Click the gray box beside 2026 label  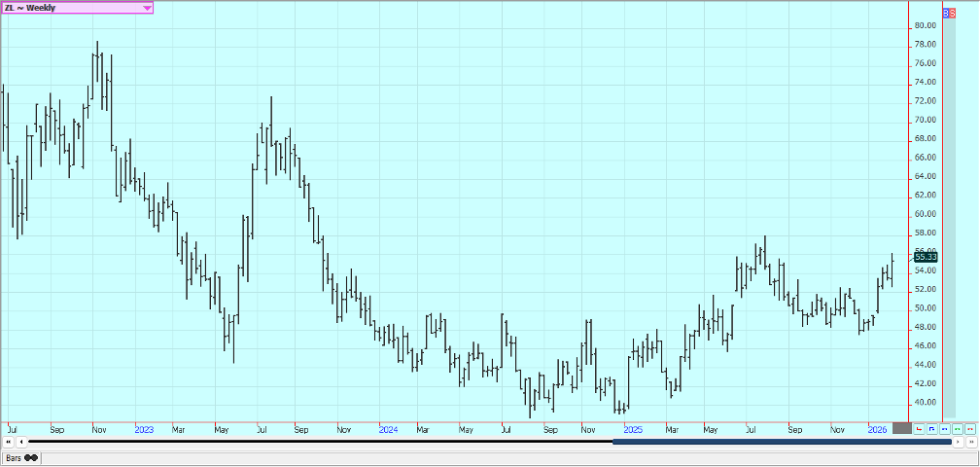click(x=901, y=428)
